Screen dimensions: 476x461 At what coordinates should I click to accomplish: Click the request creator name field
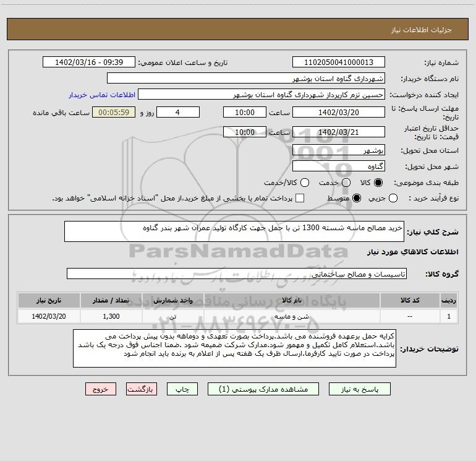(x=261, y=95)
